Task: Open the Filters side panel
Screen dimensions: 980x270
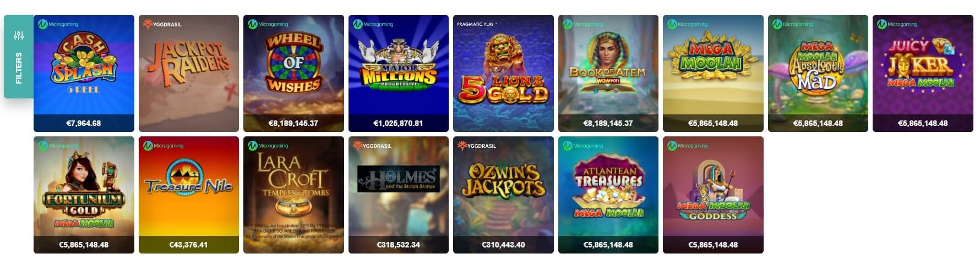Action: (x=19, y=57)
